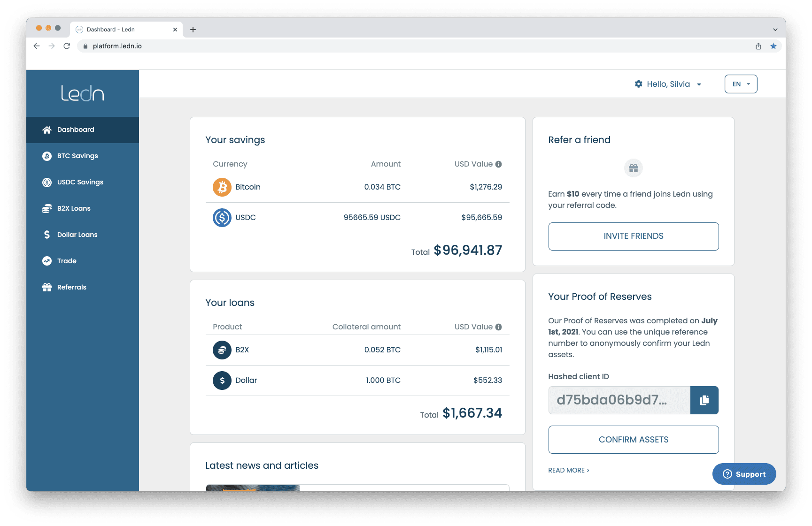This screenshot has height=526, width=812.
Task: Click the $552.33 Dollar loan value
Action: point(488,381)
